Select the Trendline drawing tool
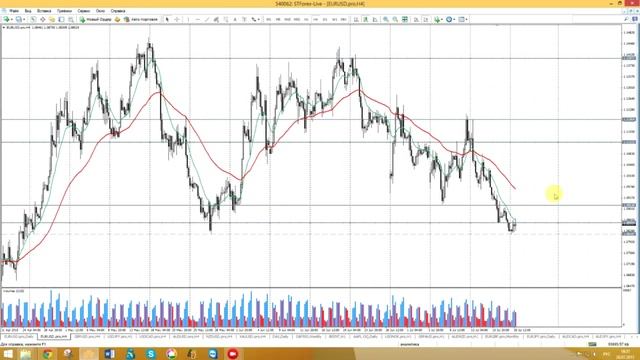The width and height of the screenshot is (640, 360). click(x=207, y=19)
